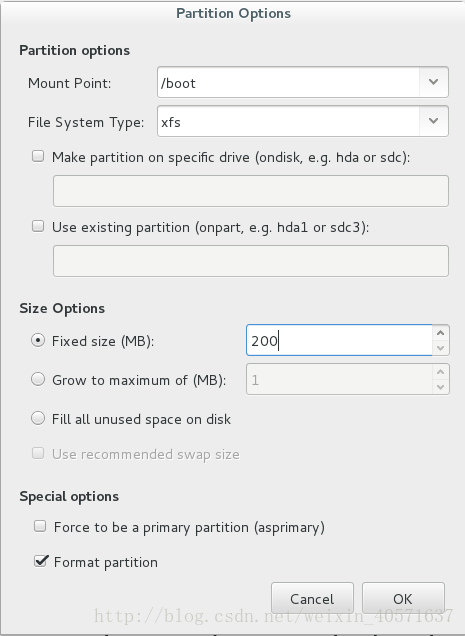Screen dimensions: 465x636
Task: Select Grow to maximum of (MB) option
Action: (x=38, y=380)
